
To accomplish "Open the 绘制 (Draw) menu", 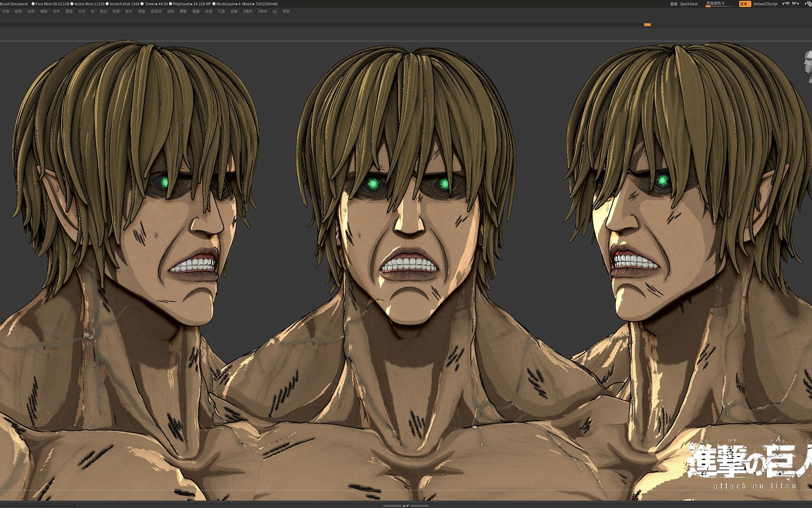I will click(18, 11).
